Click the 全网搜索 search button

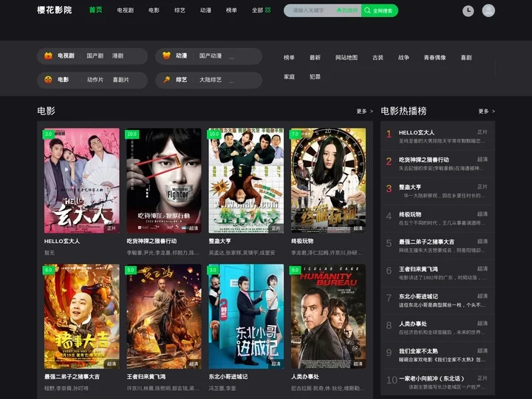point(379,10)
